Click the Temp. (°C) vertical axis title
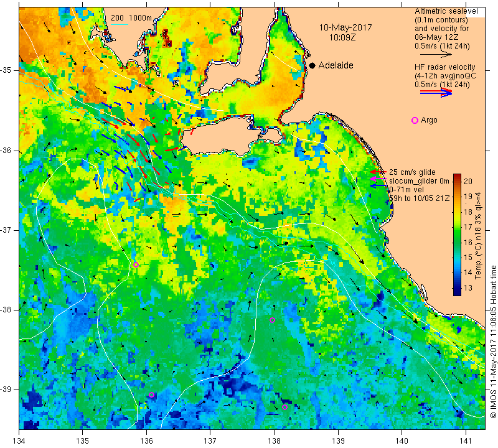The width and height of the screenshot is (498, 448). pos(478,235)
